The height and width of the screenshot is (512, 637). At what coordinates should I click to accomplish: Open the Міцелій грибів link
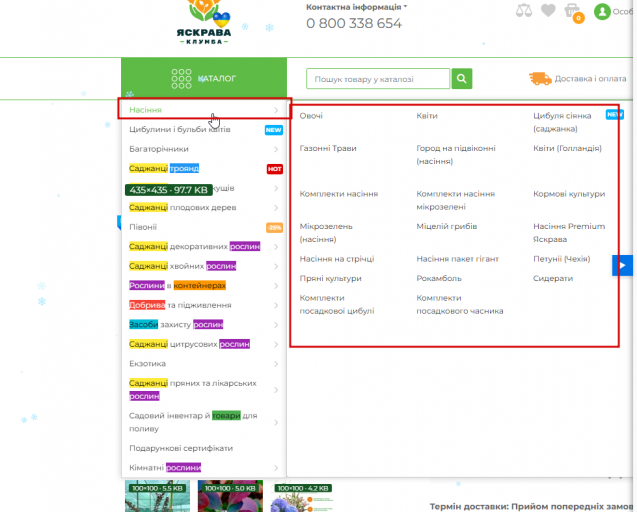(446, 226)
